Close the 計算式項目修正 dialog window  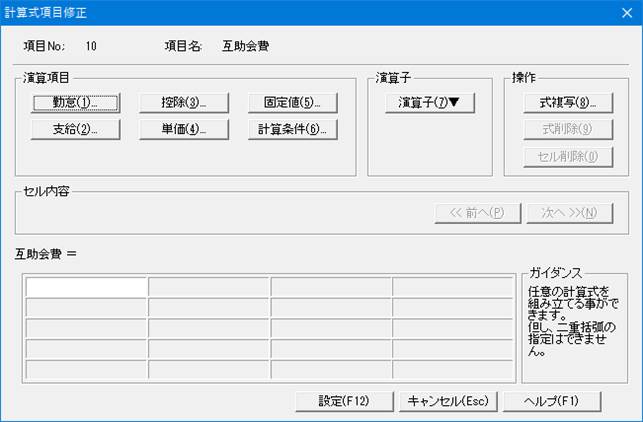627,13
